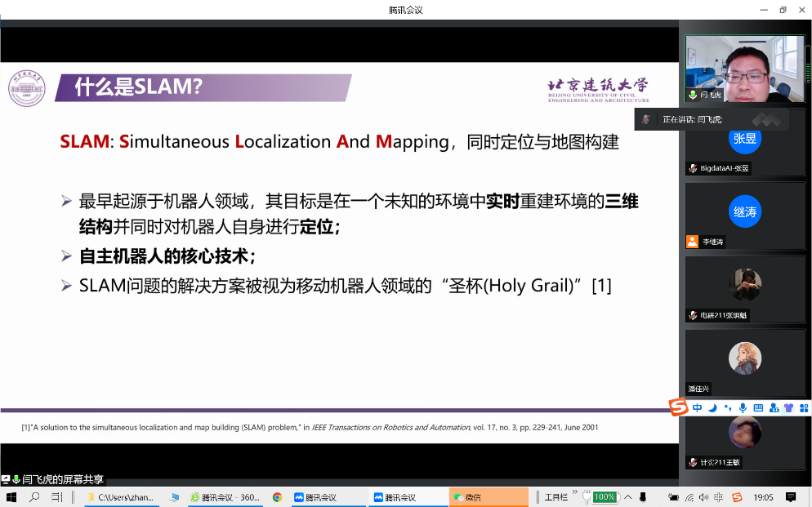Expand the taskbar 工具栏 overflow chevron
Viewport: 812px width, 507px height.
point(575,493)
